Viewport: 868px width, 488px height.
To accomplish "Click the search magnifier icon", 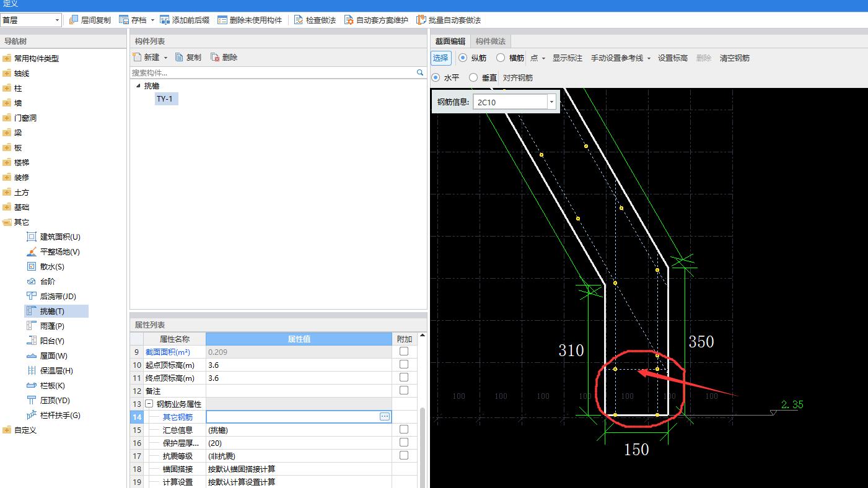I will click(420, 72).
